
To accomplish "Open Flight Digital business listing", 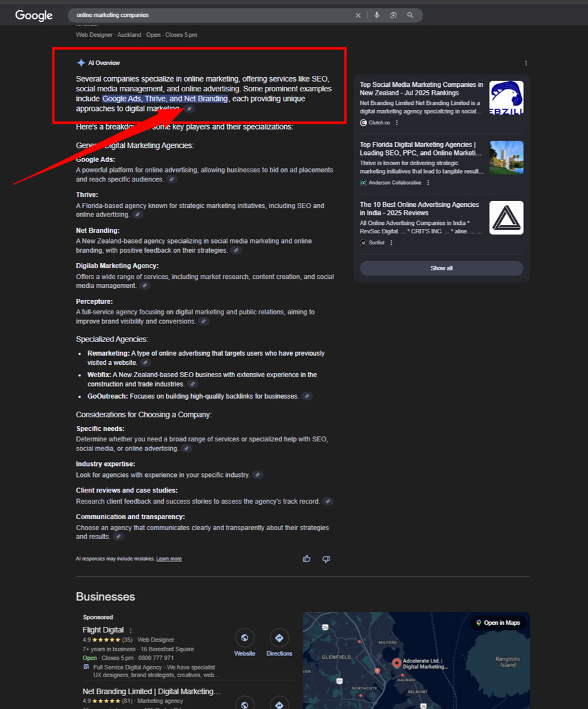I will (x=103, y=630).
